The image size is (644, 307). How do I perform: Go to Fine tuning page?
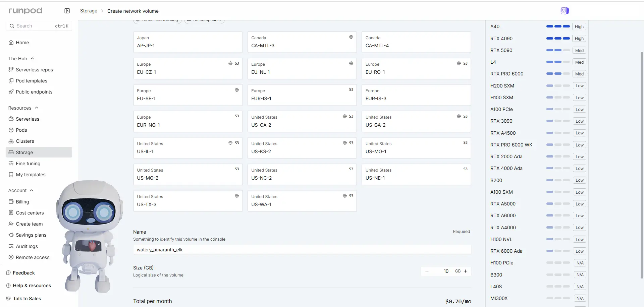pos(39,164)
